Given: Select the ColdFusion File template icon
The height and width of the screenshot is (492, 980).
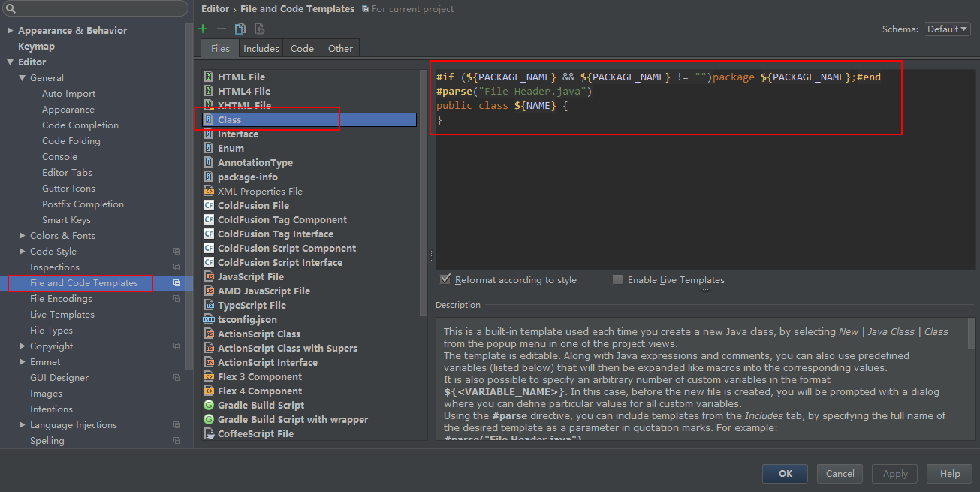Looking at the screenshot, I should [x=209, y=206].
